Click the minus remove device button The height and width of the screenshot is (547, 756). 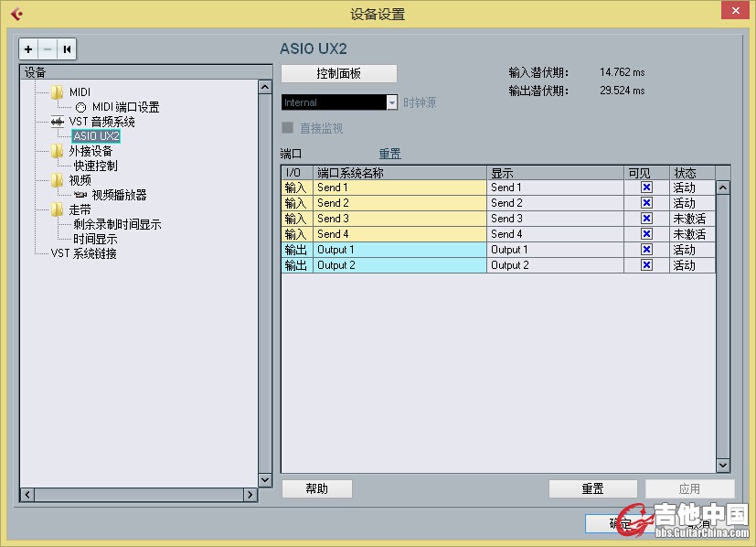(48, 48)
